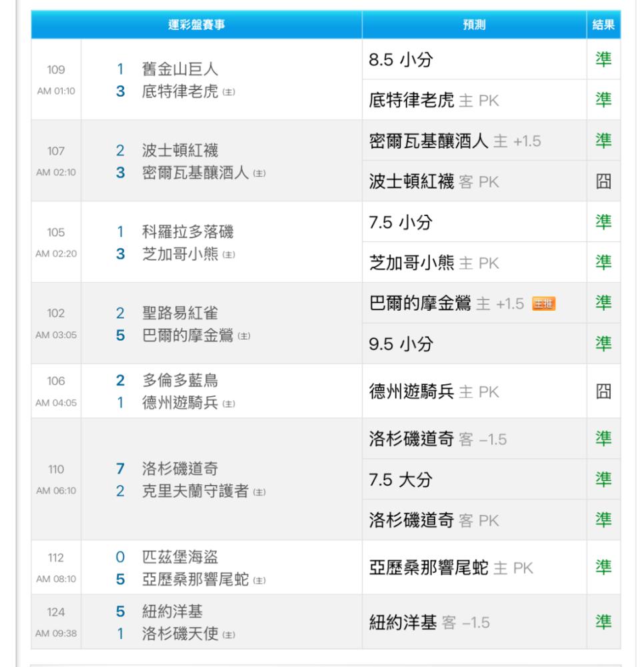
Task: Click game number 110
Action: click(56, 469)
